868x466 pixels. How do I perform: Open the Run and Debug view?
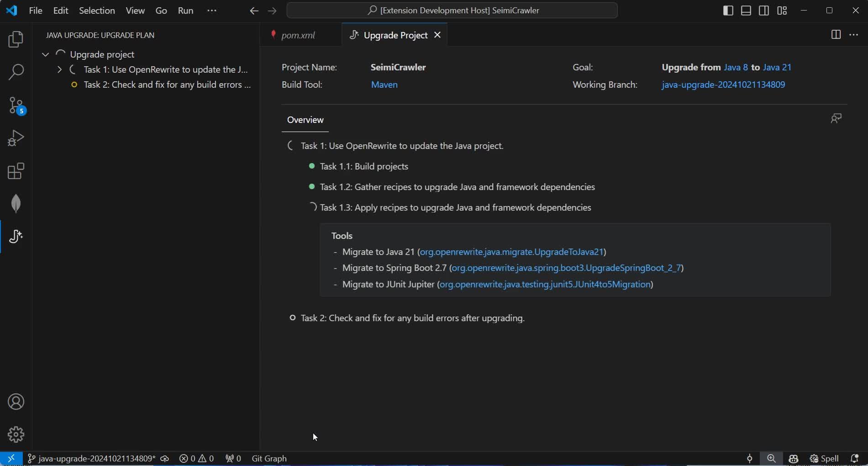click(x=16, y=138)
